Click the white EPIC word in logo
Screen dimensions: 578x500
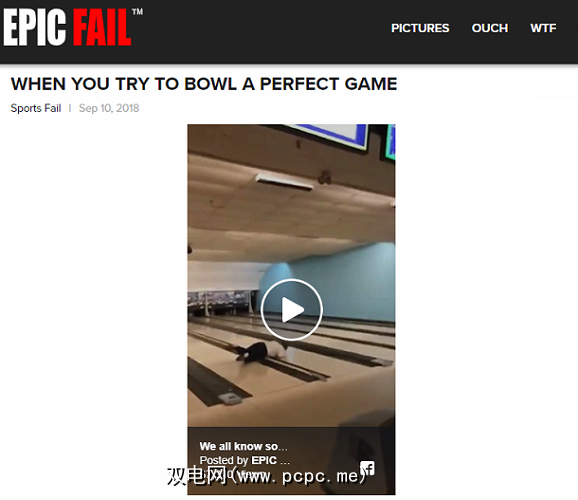pos(35,28)
